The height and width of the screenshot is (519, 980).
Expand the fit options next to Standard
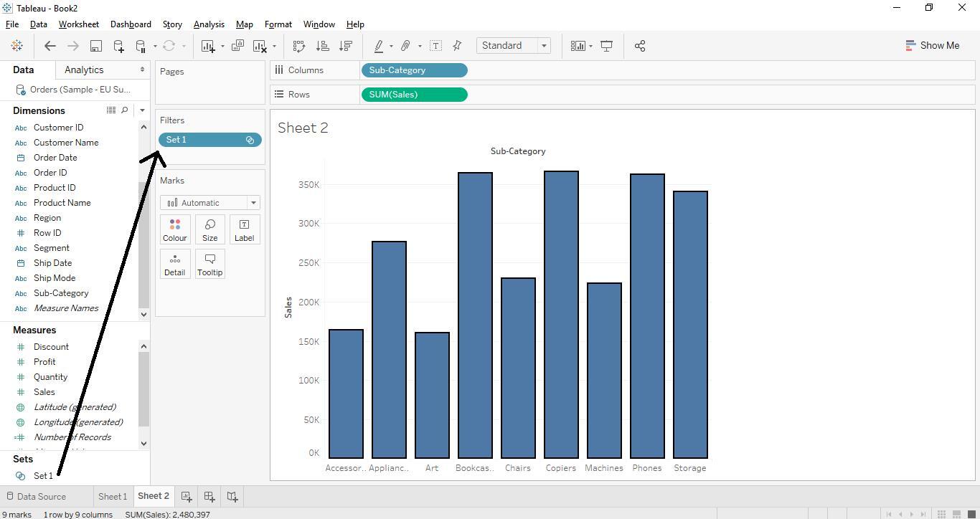(544, 45)
